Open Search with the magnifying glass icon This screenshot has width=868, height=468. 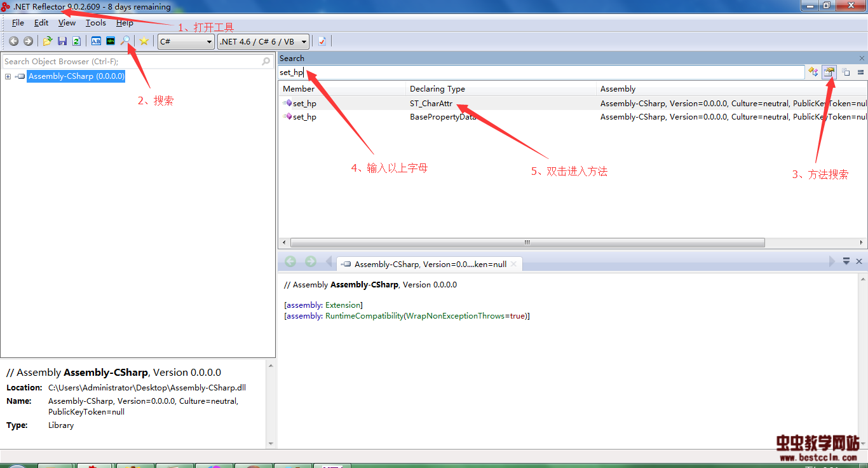pyautogui.click(x=125, y=41)
